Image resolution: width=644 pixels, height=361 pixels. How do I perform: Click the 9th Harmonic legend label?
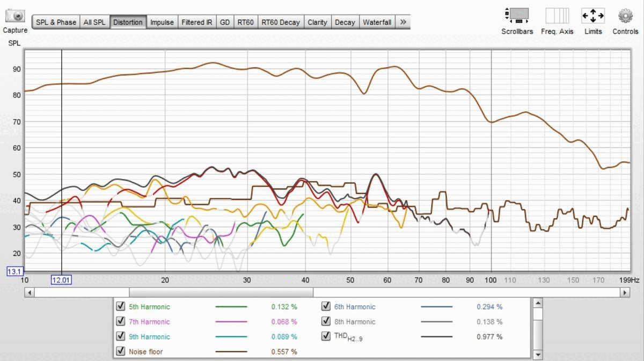(149, 337)
